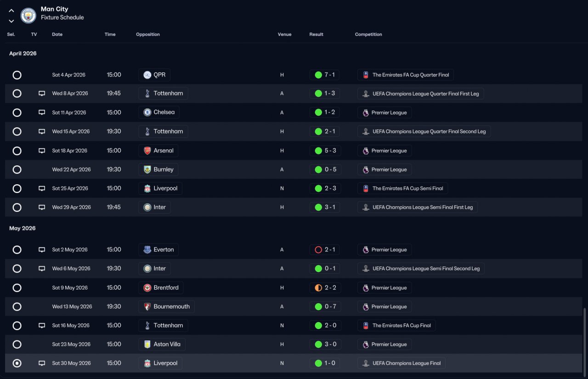Screen dimensions: 588x379
Task: Click TV icon for Wed 29 Apr match
Action: click(42, 207)
